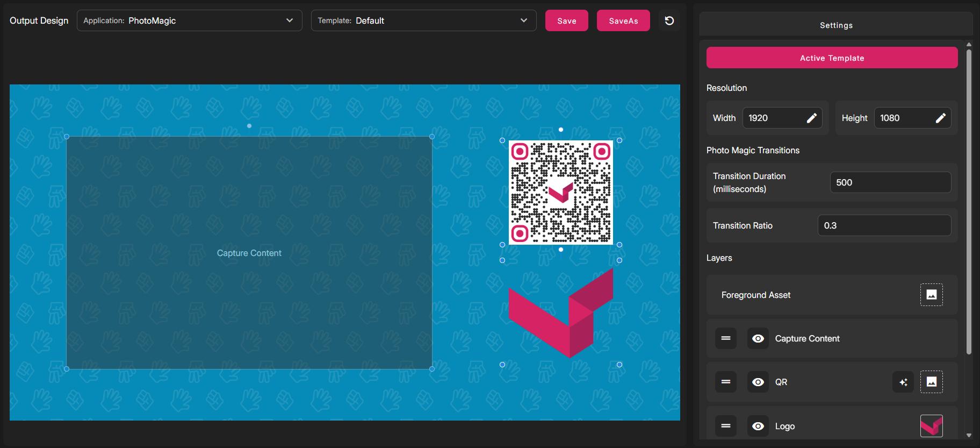
Task: Click the Logo layer name text
Action: point(785,426)
